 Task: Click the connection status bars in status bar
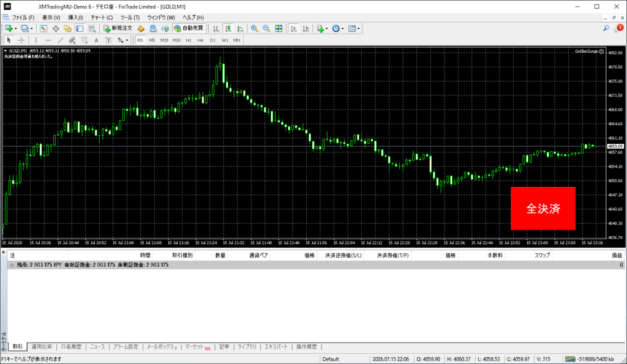(x=570, y=359)
